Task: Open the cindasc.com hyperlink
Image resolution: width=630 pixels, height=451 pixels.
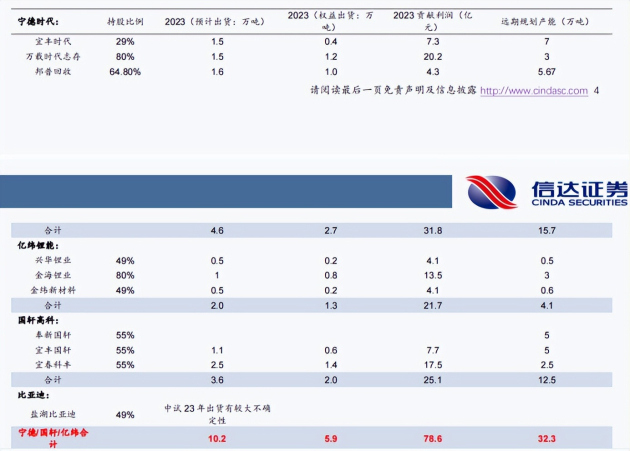Action: coord(534,91)
